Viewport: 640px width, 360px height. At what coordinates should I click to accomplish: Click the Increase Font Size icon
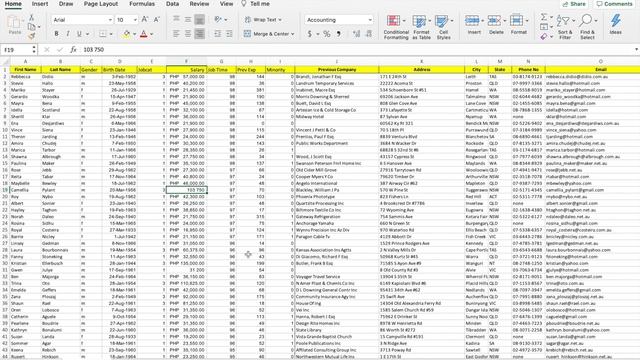pos(145,20)
